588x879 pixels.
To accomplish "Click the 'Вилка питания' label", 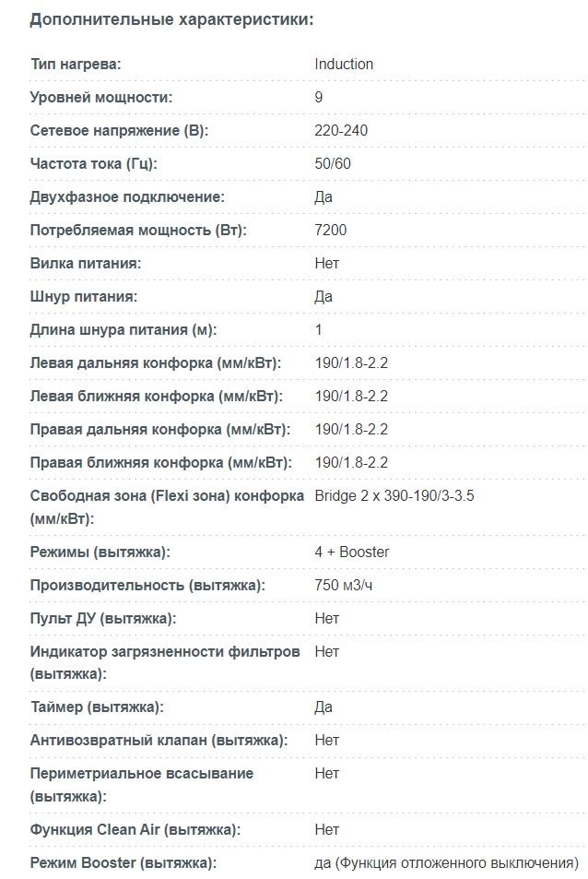I will tap(86, 264).
